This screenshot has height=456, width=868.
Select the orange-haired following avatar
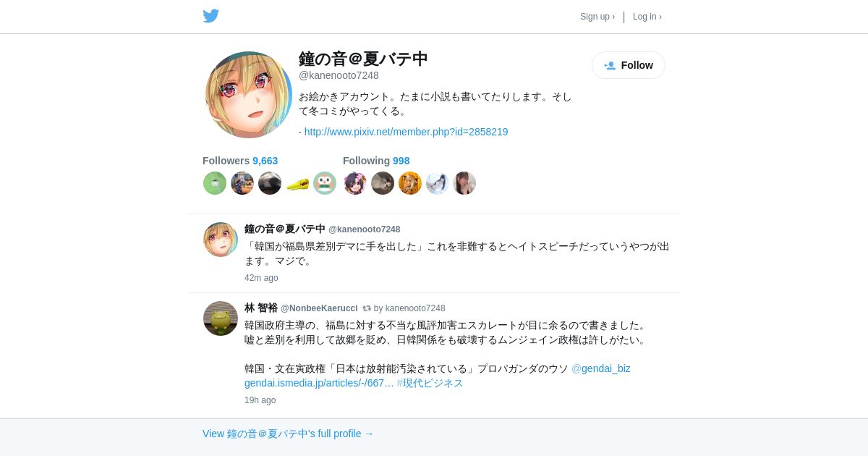click(x=410, y=183)
